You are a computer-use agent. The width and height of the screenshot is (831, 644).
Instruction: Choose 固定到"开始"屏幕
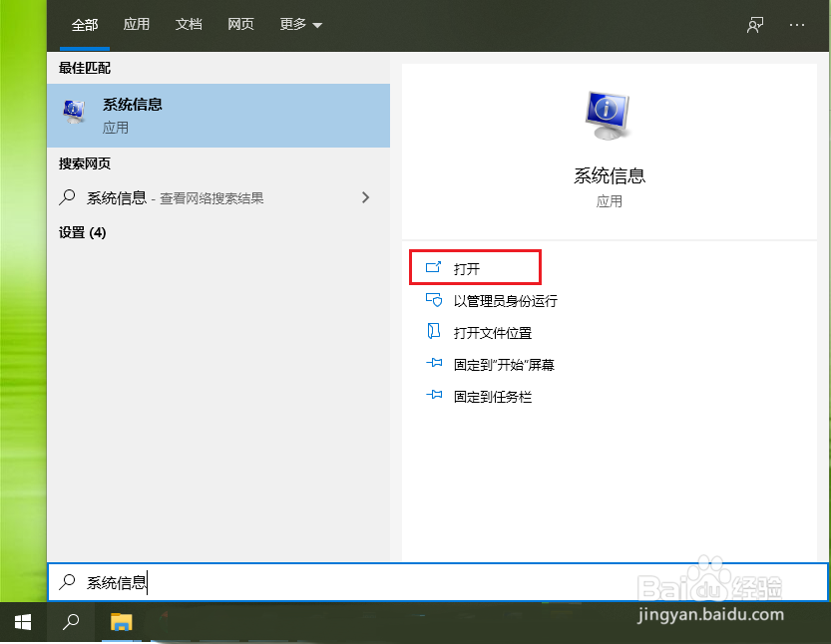click(504, 365)
